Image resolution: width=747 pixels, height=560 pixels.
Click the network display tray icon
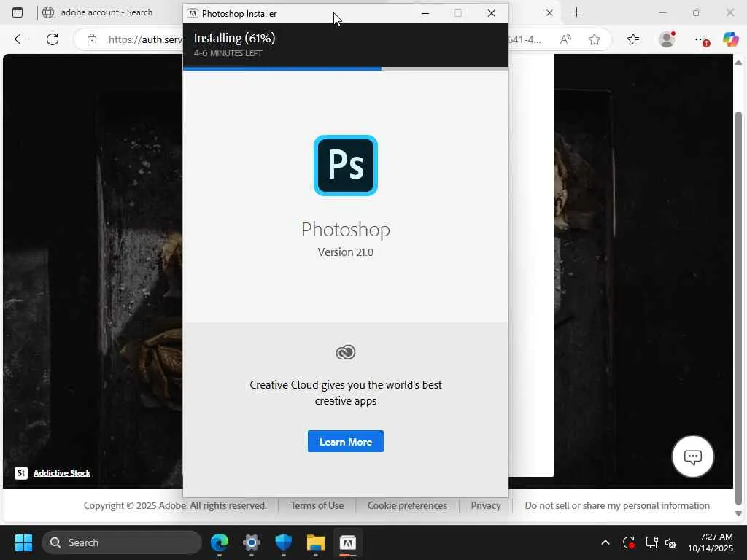tap(651, 542)
